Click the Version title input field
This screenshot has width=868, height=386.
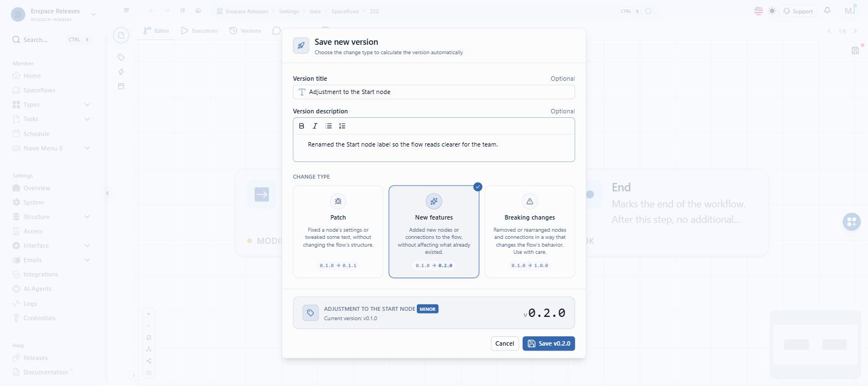click(434, 92)
